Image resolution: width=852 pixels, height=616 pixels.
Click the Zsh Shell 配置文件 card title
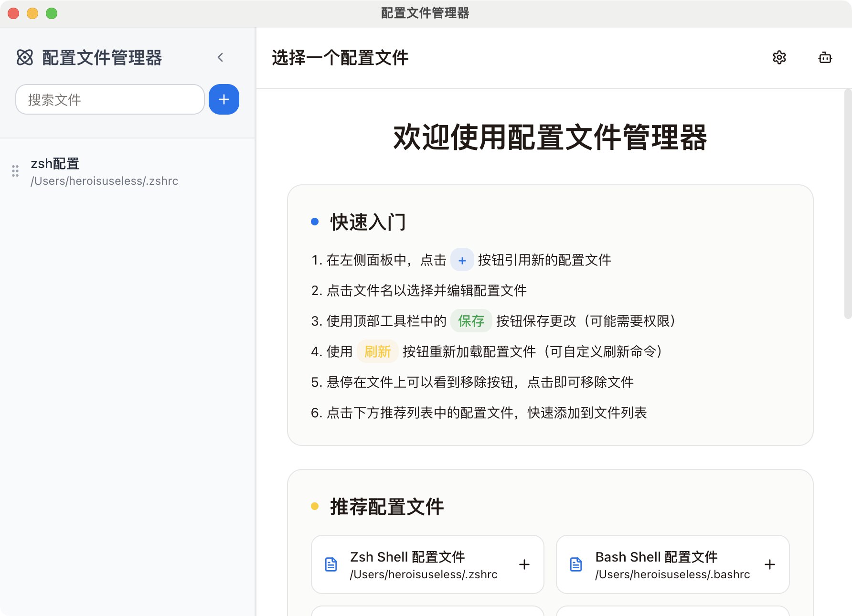pyautogui.click(x=407, y=557)
